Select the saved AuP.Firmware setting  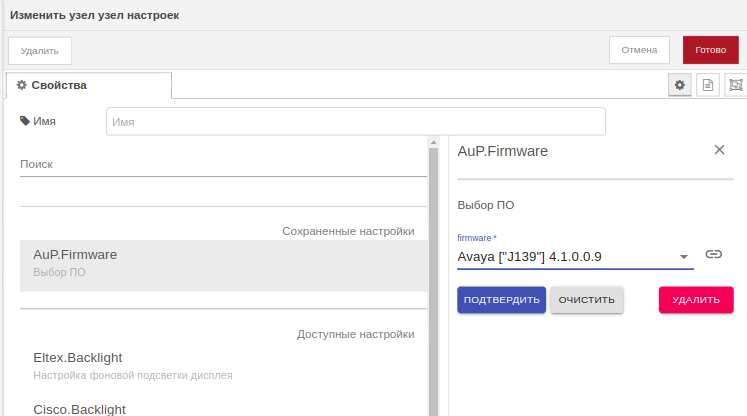coord(223,263)
